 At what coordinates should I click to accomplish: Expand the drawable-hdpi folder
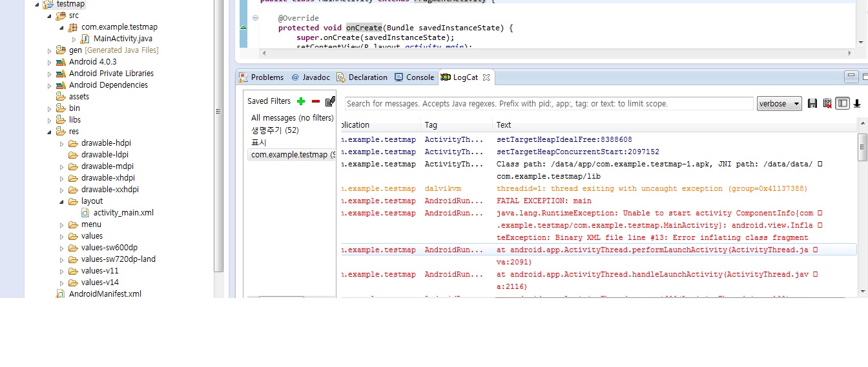[61, 143]
